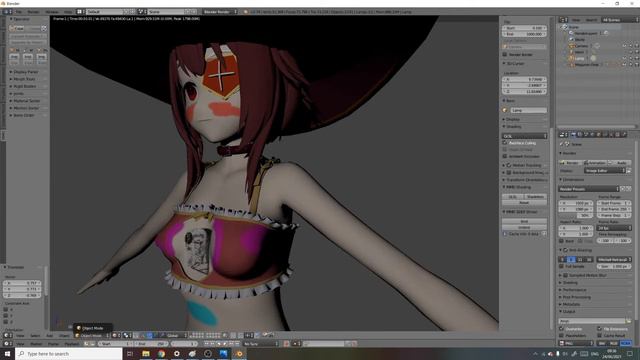Expand the Rigid Bodies section
Viewport: 640px width, 360px height.
click(x=25, y=87)
